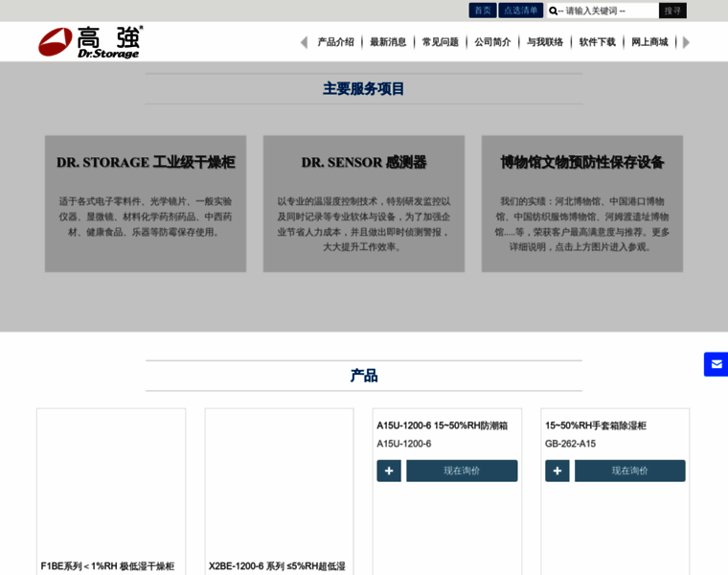Click the 首页 button

[x=483, y=11]
